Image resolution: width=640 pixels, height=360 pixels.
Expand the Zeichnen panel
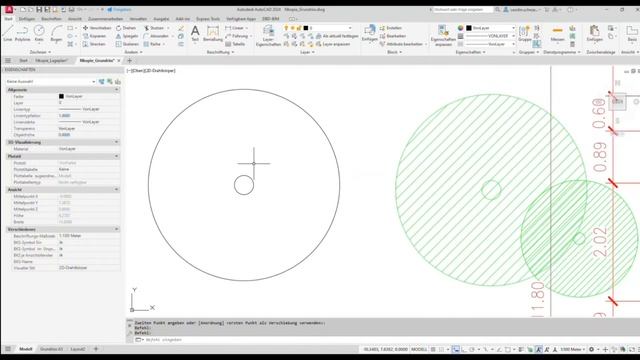[x=40, y=52]
